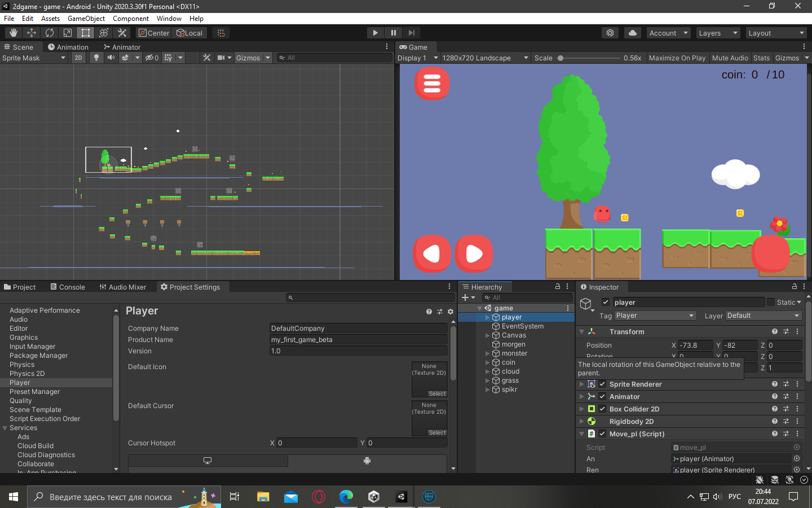Image resolution: width=812 pixels, height=508 pixels.
Task: Open Account dropdown
Action: [669, 33]
